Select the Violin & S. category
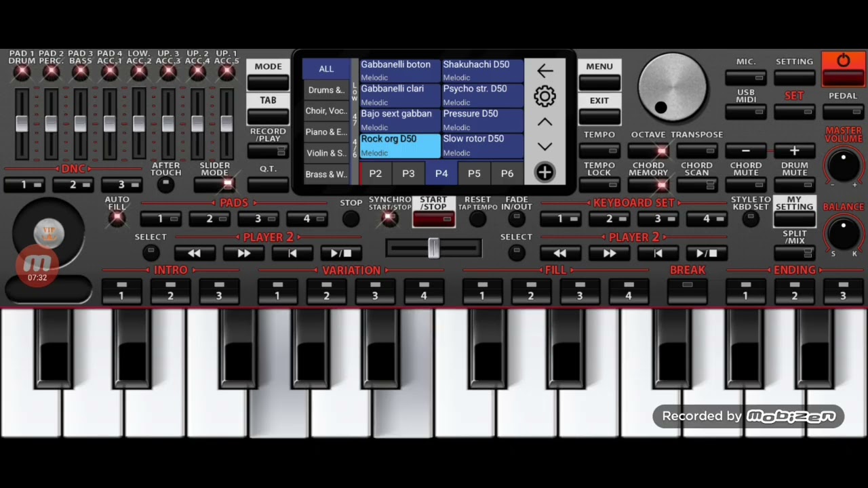 click(326, 153)
